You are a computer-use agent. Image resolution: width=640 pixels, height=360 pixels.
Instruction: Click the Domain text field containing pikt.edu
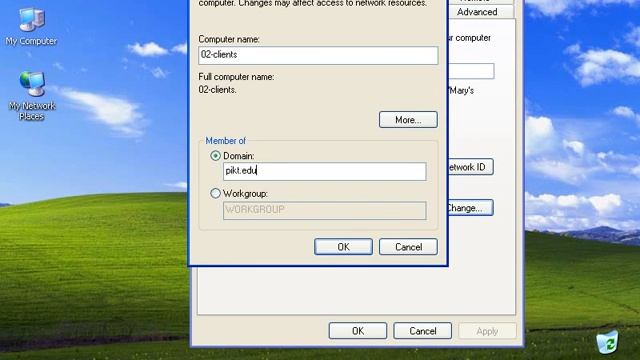(x=324, y=171)
